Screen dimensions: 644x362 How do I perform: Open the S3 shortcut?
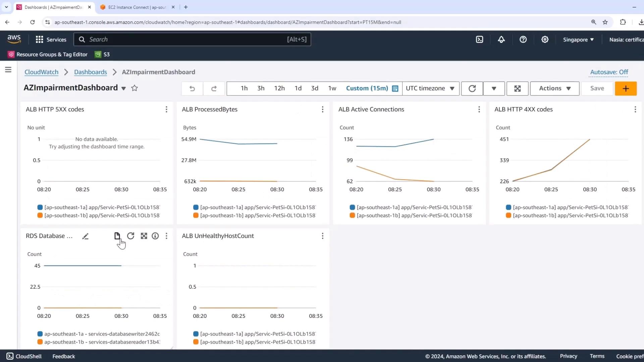(x=102, y=54)
